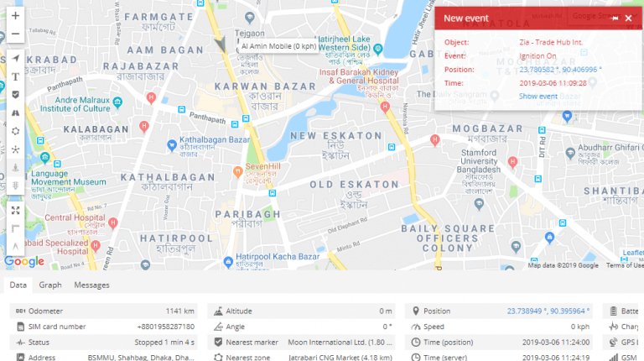Screen dimensions: 644x361
Task: Close the New event notification
Action: pos(628,18)
